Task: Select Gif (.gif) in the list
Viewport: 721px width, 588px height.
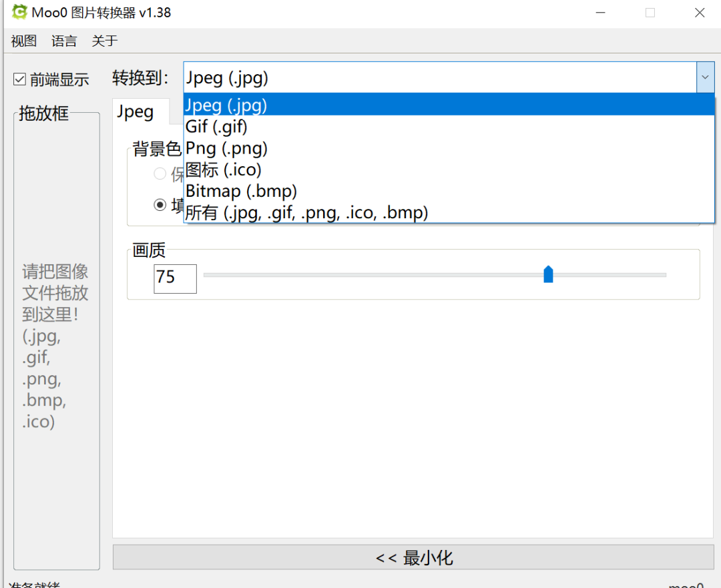Action: pos(449,126)
